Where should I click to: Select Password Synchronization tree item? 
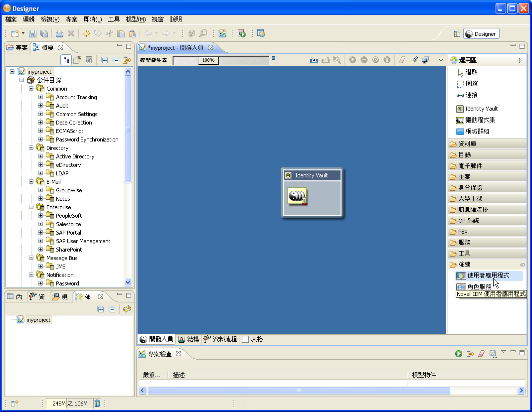click(x=87, y=139)
